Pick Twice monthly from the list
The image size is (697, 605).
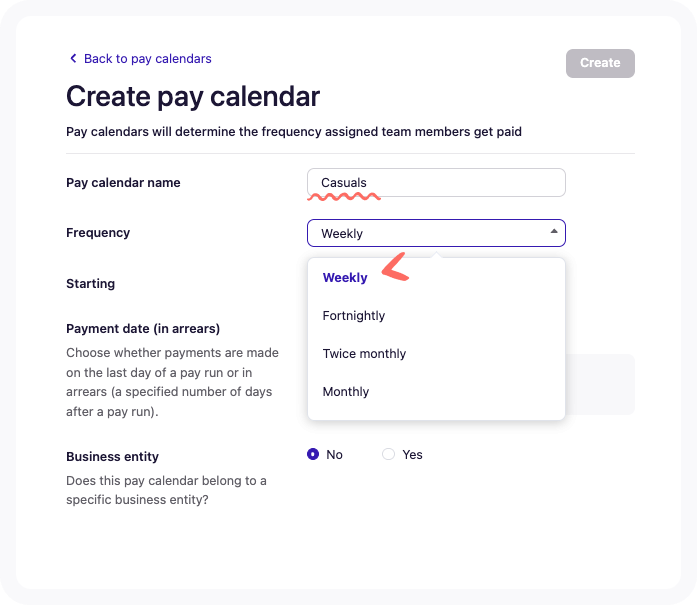[x=364, y=354]
